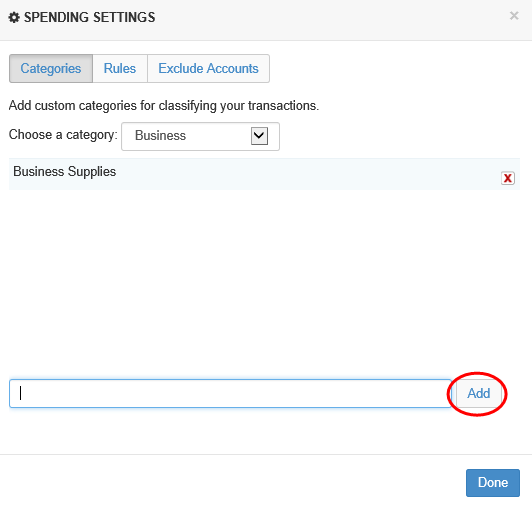Image resolution: width=532 pixels, height=509 pixels.
Task: Focus the new category name text field
Action: (x=230, y=394)
